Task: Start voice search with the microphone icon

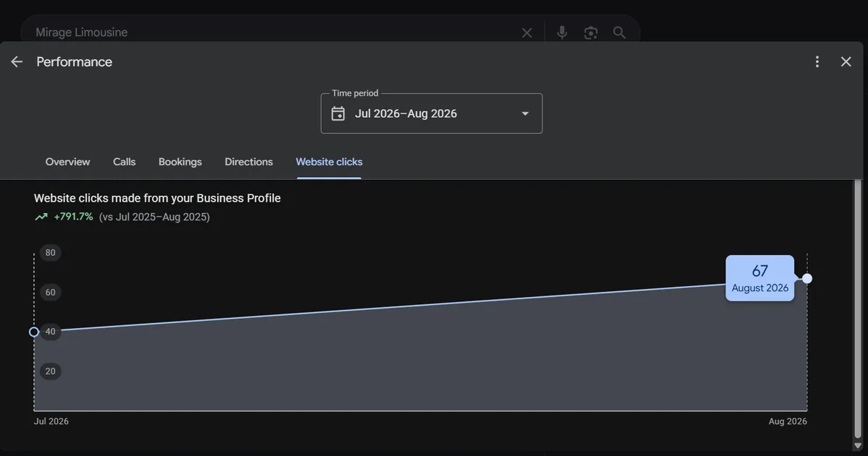Action: coord(562,33)
